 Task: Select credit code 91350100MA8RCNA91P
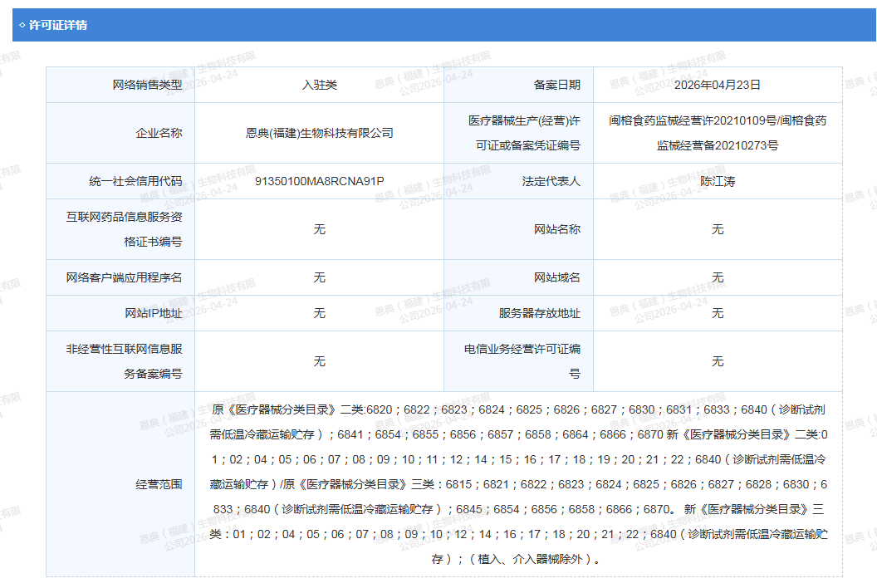click(x=319, y=181)
